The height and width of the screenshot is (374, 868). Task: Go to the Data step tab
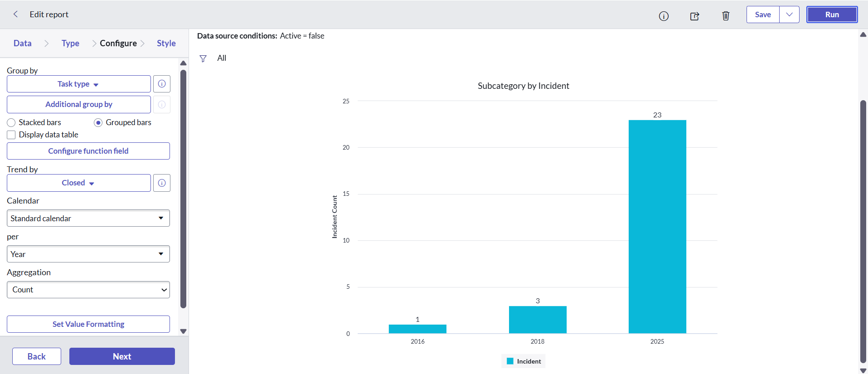[23, 43]
